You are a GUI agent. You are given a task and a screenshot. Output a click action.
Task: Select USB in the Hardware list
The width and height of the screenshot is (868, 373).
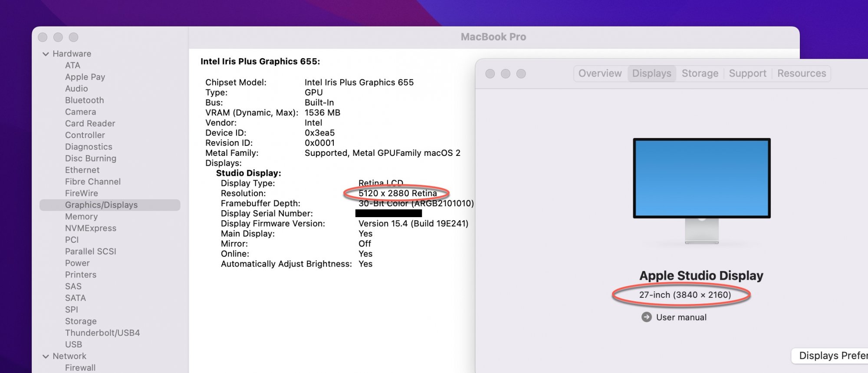point(73,345)
